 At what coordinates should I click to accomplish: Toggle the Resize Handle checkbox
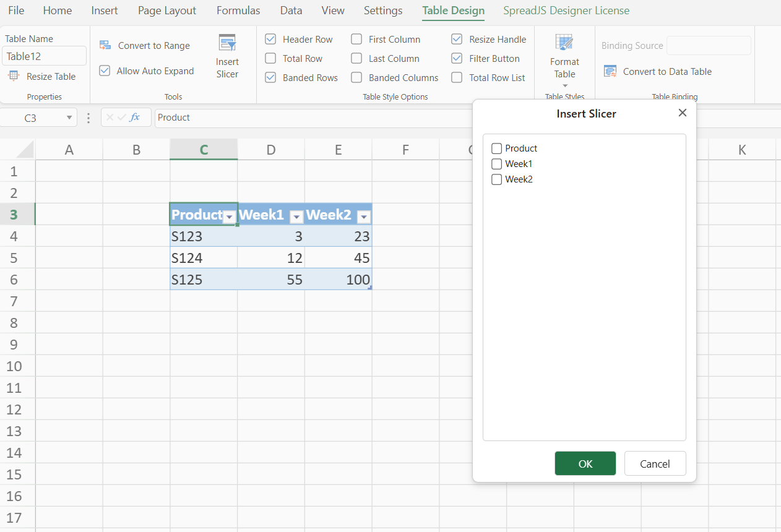click(x=457, y=39)
